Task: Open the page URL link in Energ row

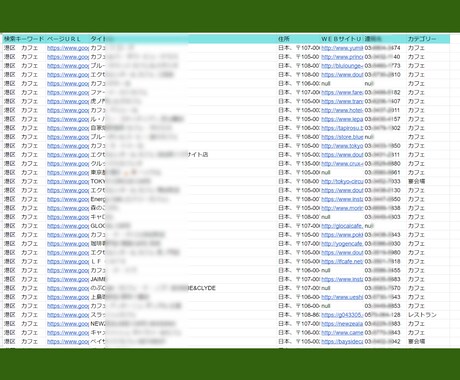Action: coord(68,199)
